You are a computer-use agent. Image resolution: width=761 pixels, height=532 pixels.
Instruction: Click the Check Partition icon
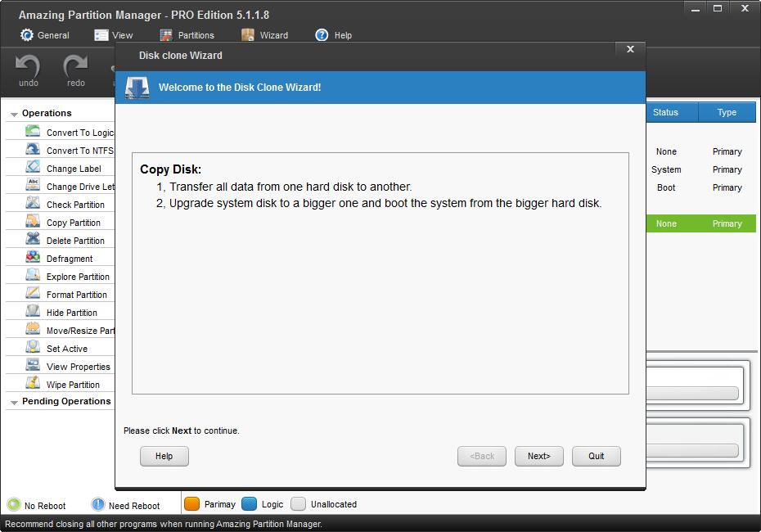[x=33, y=203]
